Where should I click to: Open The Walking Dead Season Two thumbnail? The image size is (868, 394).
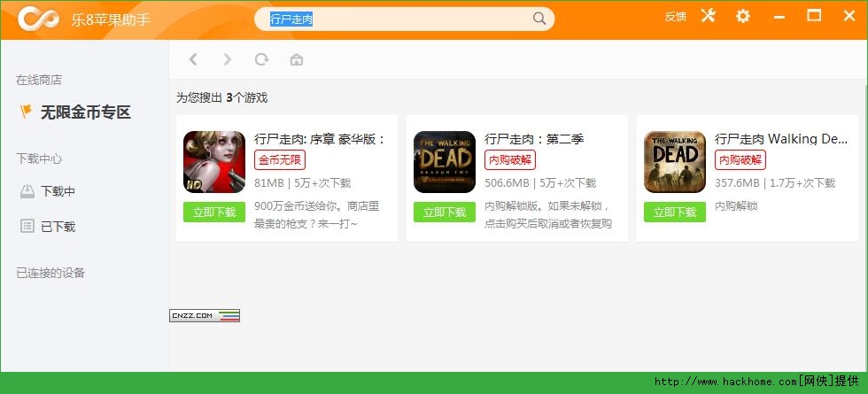pos(445,162)
